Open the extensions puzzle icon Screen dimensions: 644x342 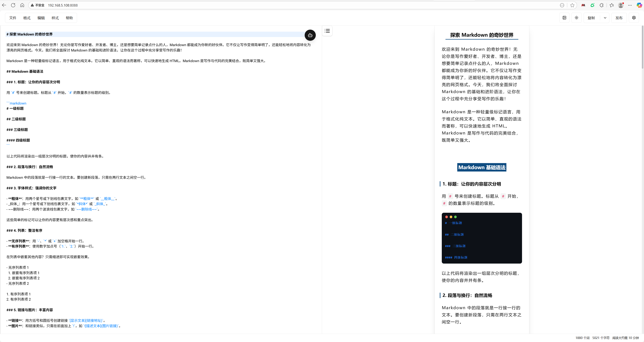pos(602,5)
